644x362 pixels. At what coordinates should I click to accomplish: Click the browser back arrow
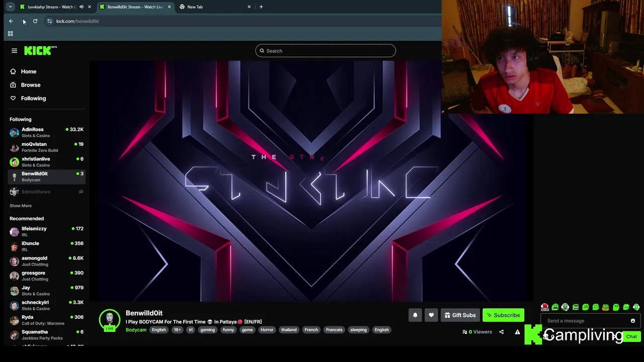coord(11,21)
